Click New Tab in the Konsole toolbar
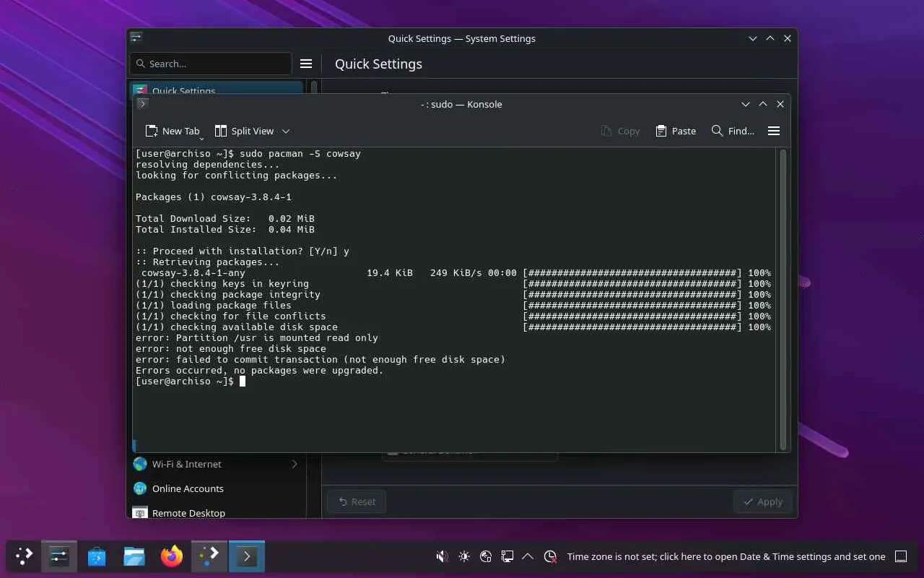924x578 pixels. [x=173, y=131]
